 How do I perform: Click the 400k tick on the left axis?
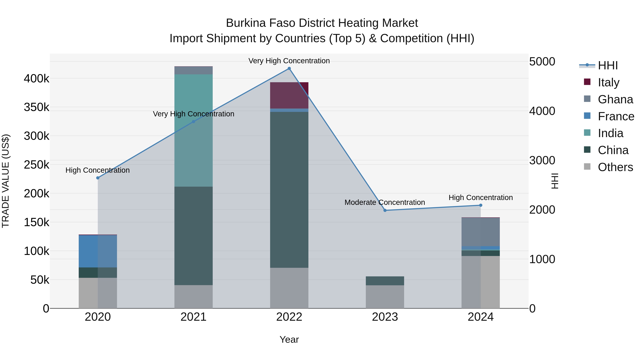36,78
